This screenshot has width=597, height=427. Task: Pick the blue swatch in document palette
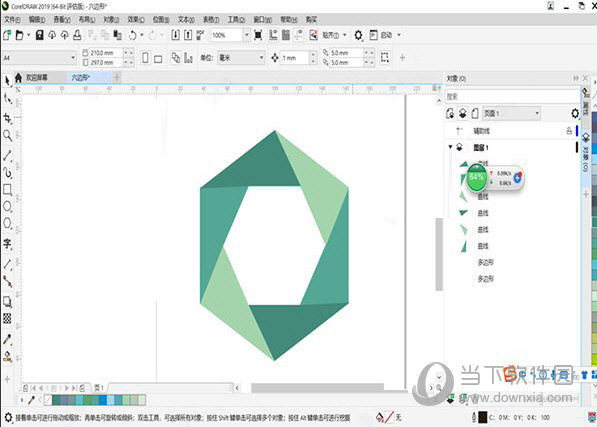point(103,400)
